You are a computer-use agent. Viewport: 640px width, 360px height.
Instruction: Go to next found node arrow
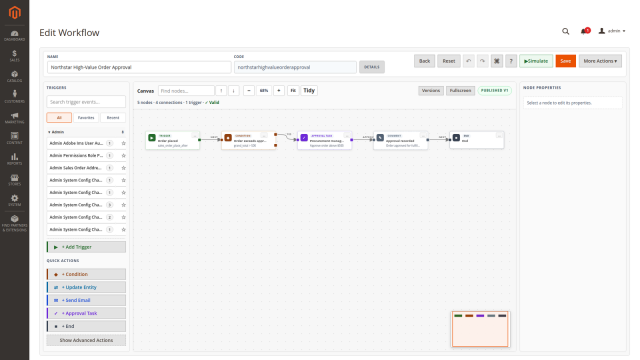tap(233, 91)
